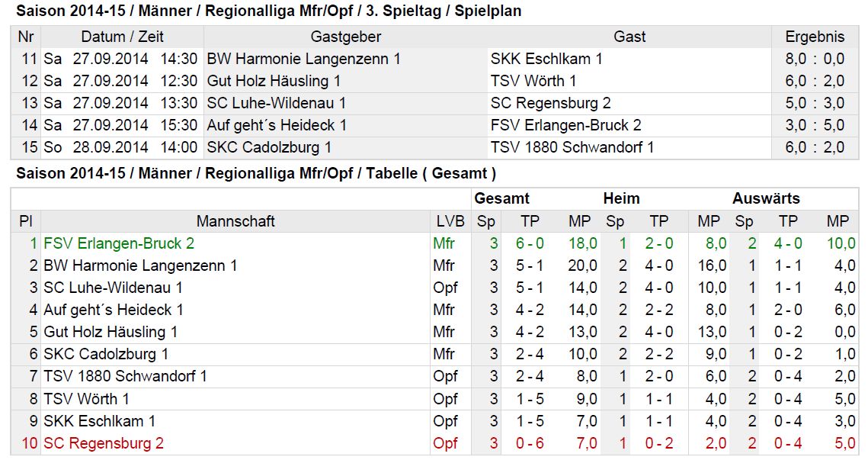Open match 12 result 6,0 : 2,0

pyautogui.click(x=815, y=81)
